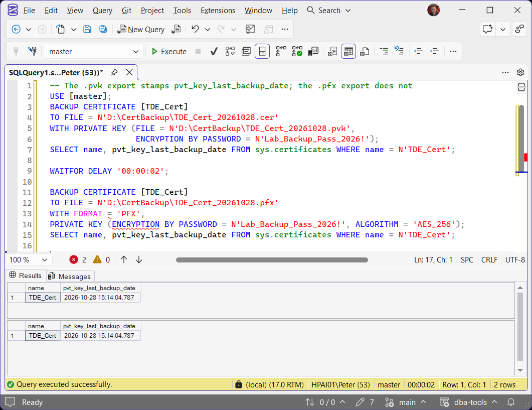Open the Tools menu
This screenshot has height=410, width=532.
182,11
